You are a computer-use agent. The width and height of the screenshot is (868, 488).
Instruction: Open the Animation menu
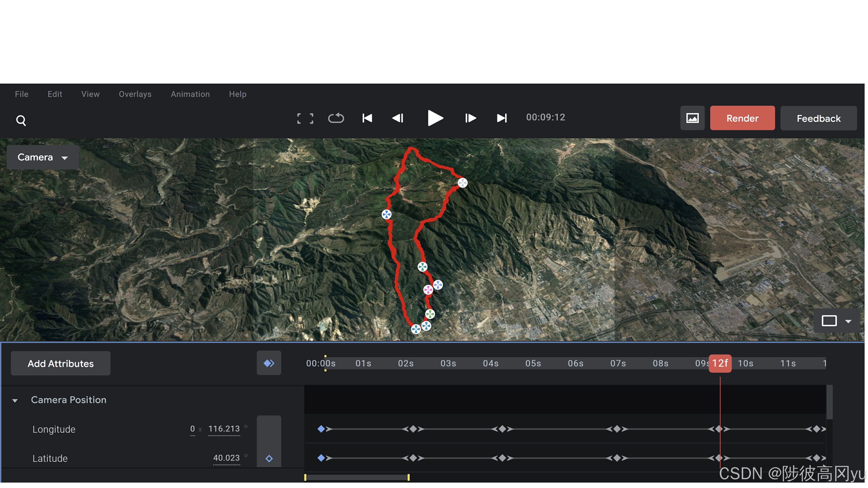[x=190, y=94]
